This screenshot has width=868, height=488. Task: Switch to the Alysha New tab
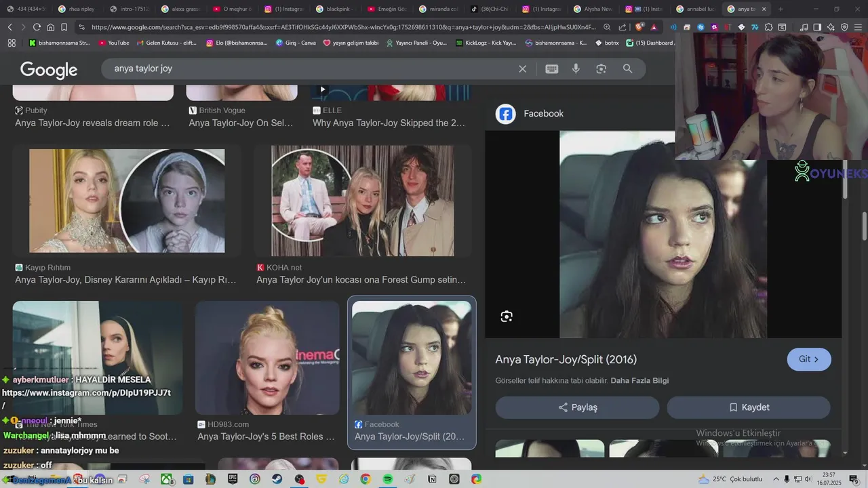(592, 9)
